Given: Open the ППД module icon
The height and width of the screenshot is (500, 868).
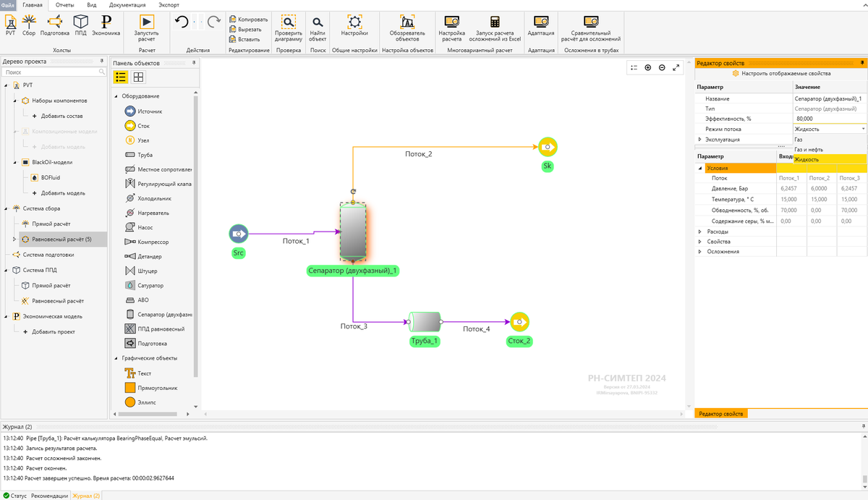Looking at the screenshot, I should coord(81,25).
